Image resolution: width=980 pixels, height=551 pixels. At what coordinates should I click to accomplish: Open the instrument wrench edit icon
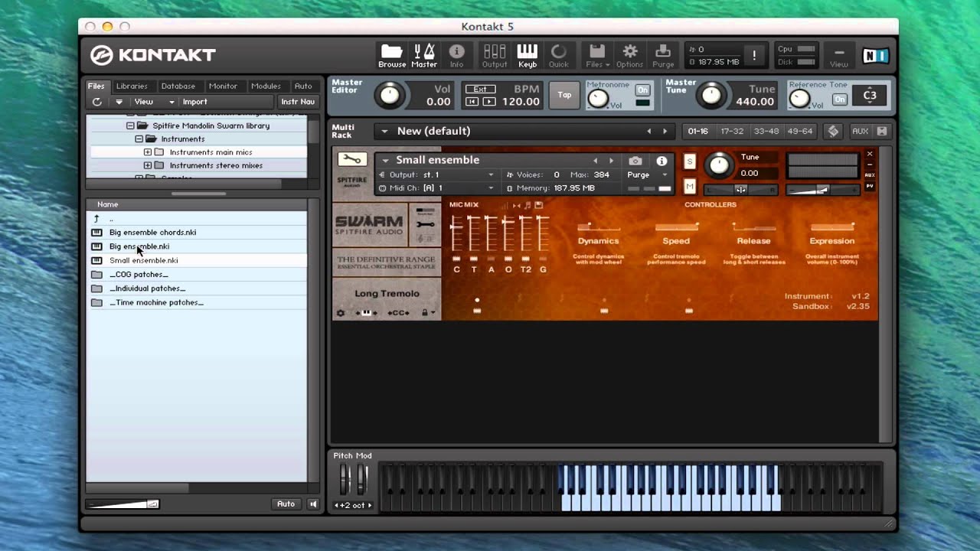click(x=352, y=159)
